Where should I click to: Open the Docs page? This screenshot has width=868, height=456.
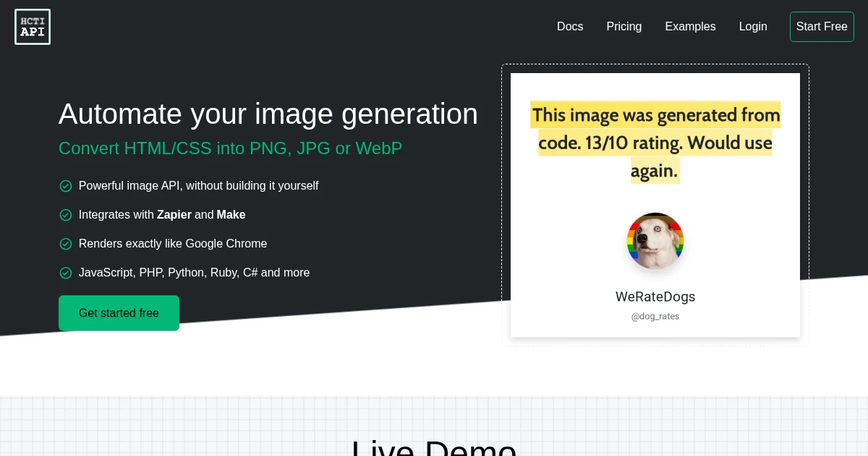tap(570, 27)
